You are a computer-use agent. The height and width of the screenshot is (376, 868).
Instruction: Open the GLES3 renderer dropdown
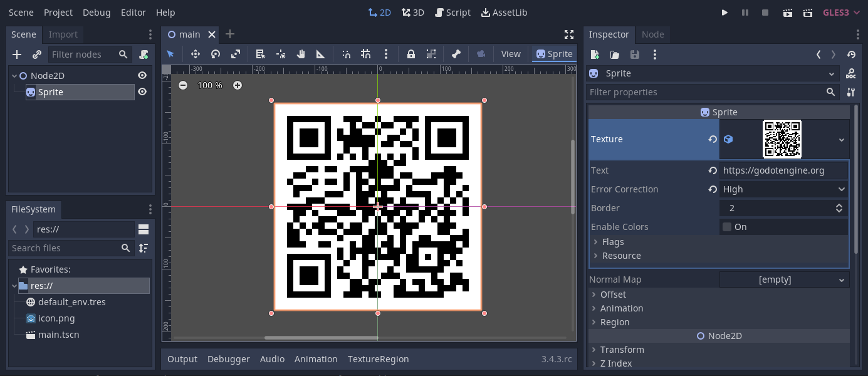point(842,13)
